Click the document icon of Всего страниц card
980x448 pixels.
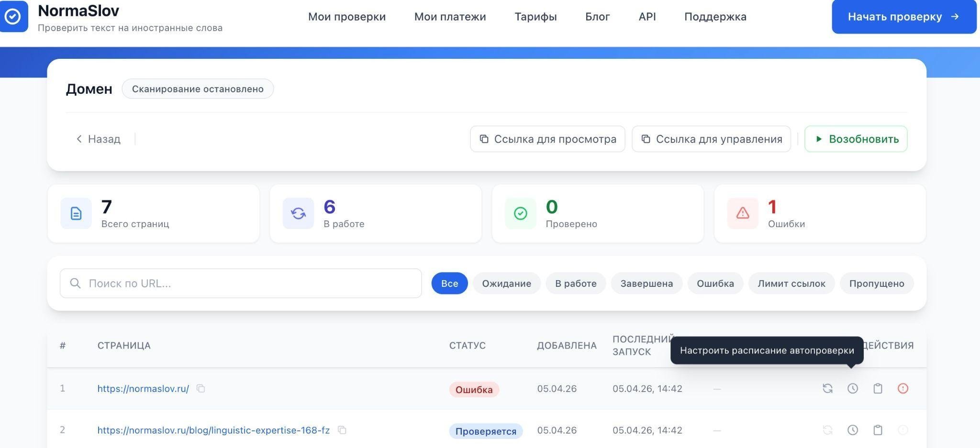(x=76, y=213)
